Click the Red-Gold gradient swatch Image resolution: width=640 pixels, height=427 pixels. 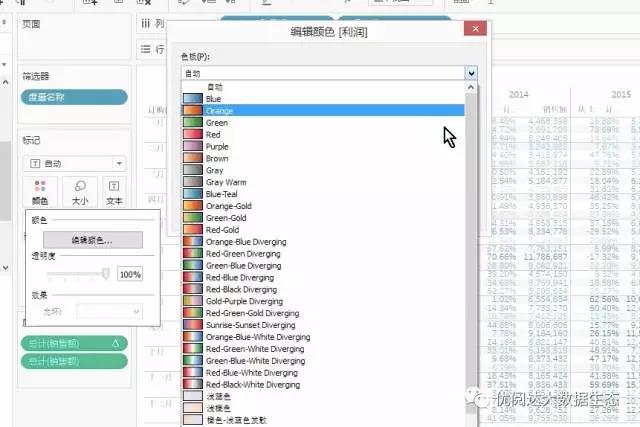tap(193, 229)
